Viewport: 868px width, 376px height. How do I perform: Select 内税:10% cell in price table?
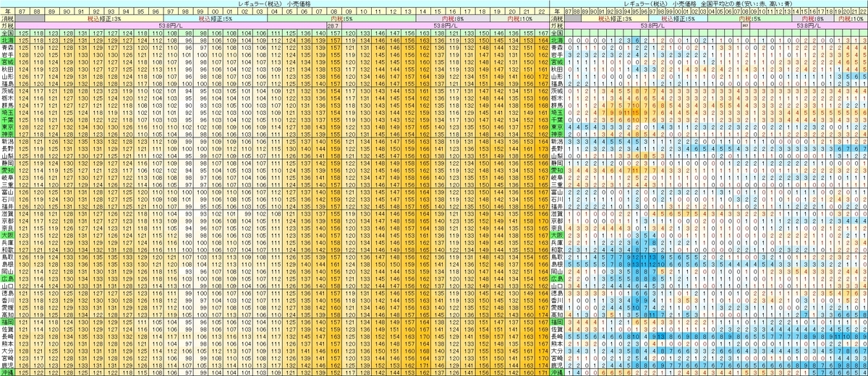tap(519, 18)
